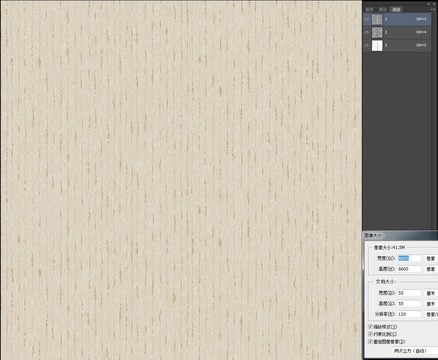Open the pixel width unit dropdown
The width and height of the screenshot is (438, 360).
pos(431,258)
